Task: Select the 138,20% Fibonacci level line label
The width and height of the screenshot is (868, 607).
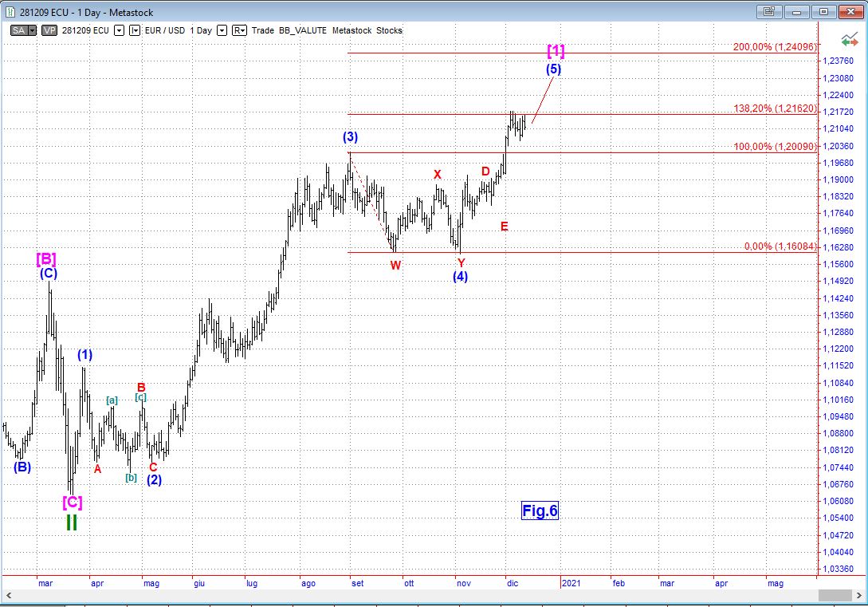Action: [776, 108]
